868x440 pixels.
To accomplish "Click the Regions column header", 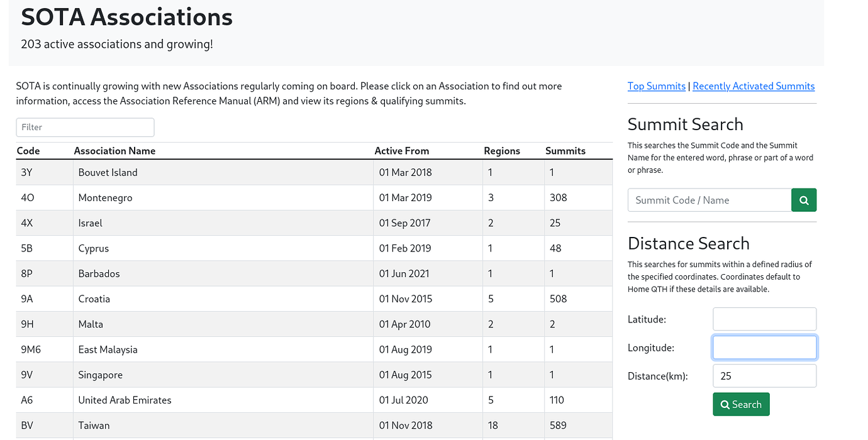I will [x=501, y=151].
